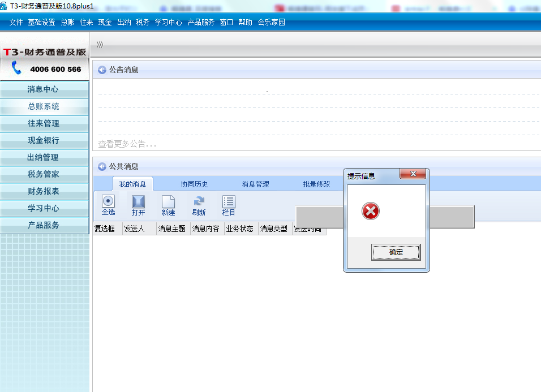Switch to the 消息管理 tab
541x392 pixels.
tap(255, 184)
